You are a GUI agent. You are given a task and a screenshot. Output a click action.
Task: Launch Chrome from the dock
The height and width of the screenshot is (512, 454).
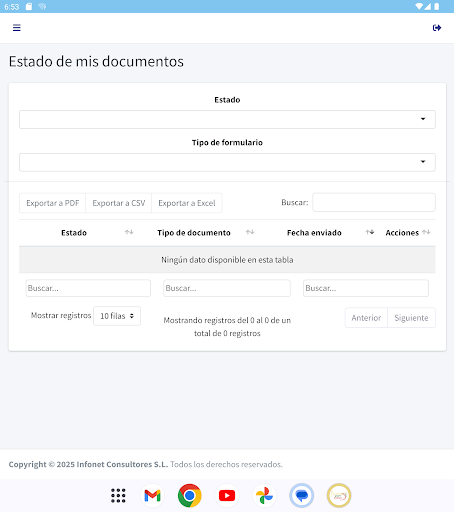click(190, 495)
